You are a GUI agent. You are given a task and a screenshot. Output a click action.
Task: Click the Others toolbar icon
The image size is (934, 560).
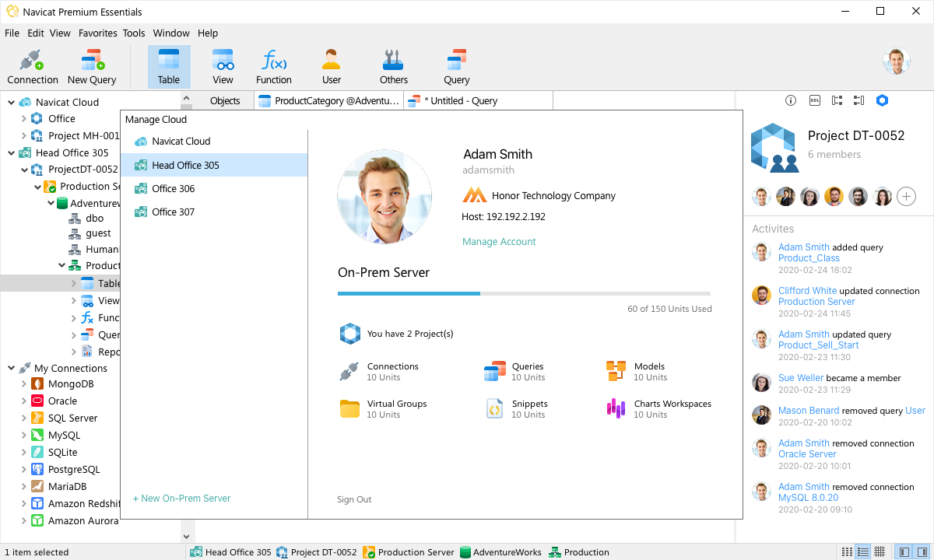pyautogui.click(x=394, y=67)
